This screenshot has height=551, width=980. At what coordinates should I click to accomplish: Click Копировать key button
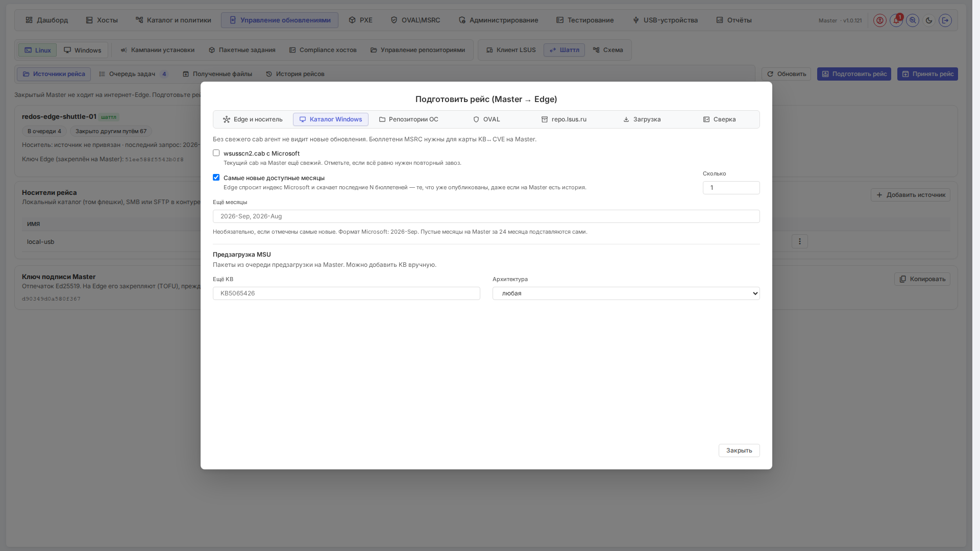coord(922,279)
